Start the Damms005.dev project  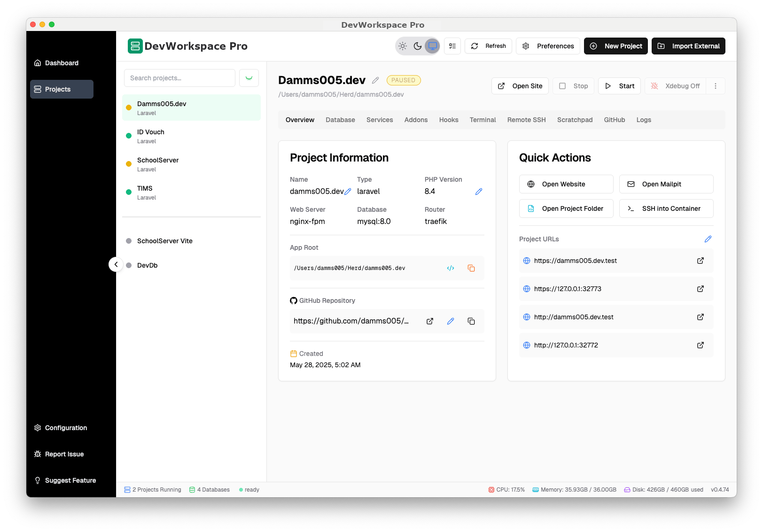619,86
